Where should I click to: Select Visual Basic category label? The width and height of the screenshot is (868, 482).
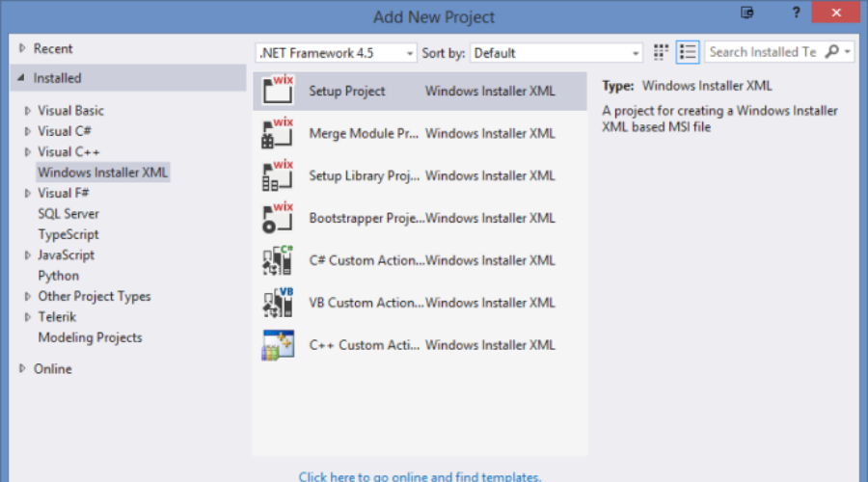pyautogui.click(x=70, y=111)
